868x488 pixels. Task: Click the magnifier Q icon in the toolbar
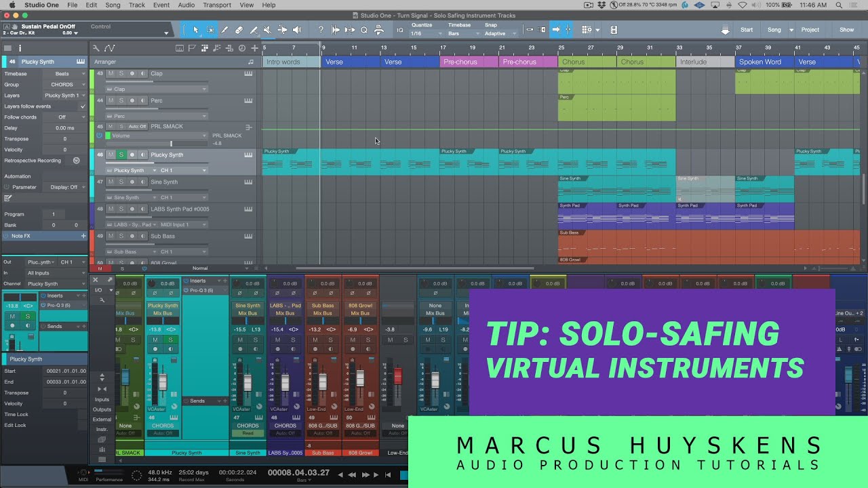364,30
